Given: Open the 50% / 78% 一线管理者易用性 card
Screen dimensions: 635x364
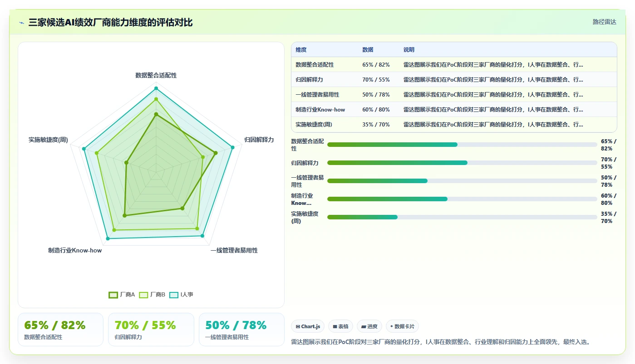Looking at the screenshot, I should pyautogui.click(x=241, y=330).
